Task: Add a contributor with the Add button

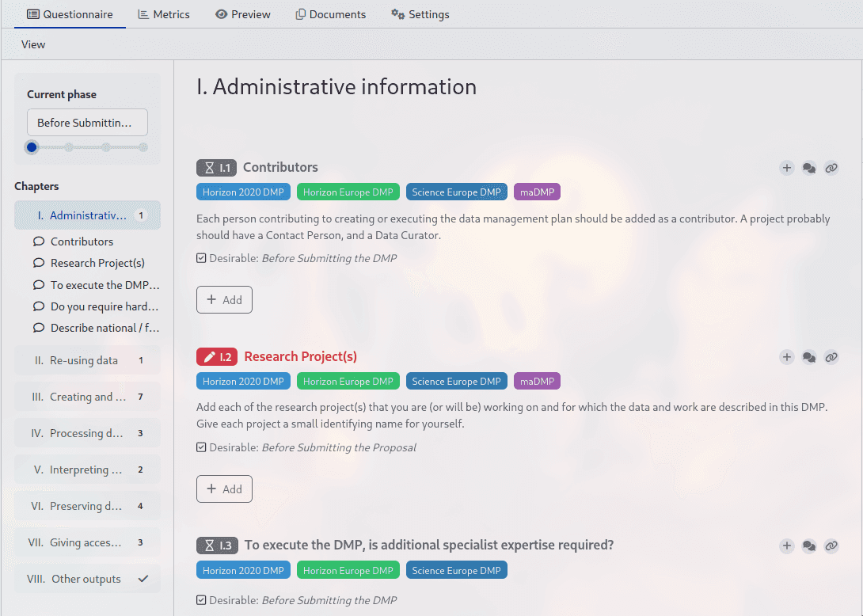Action: click(x=224, y=299)
